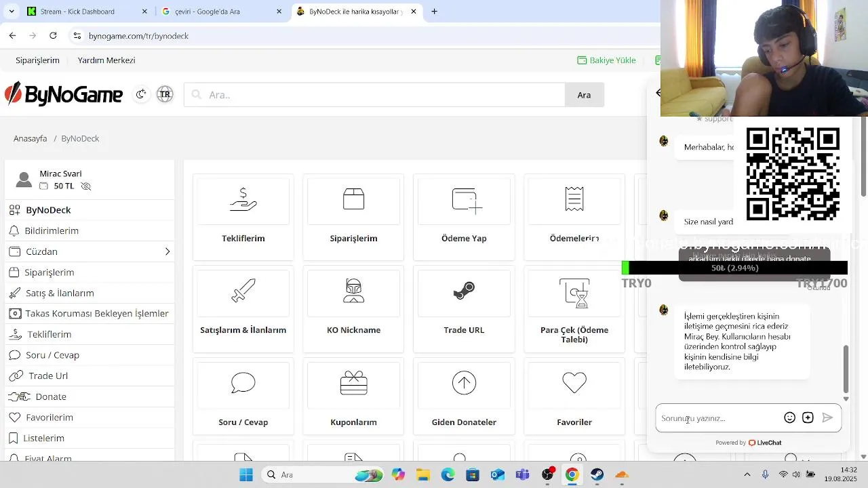This screenshot has height=488, width=868.
Task: Open the Trade URL steam card
Action: point(464,308)
